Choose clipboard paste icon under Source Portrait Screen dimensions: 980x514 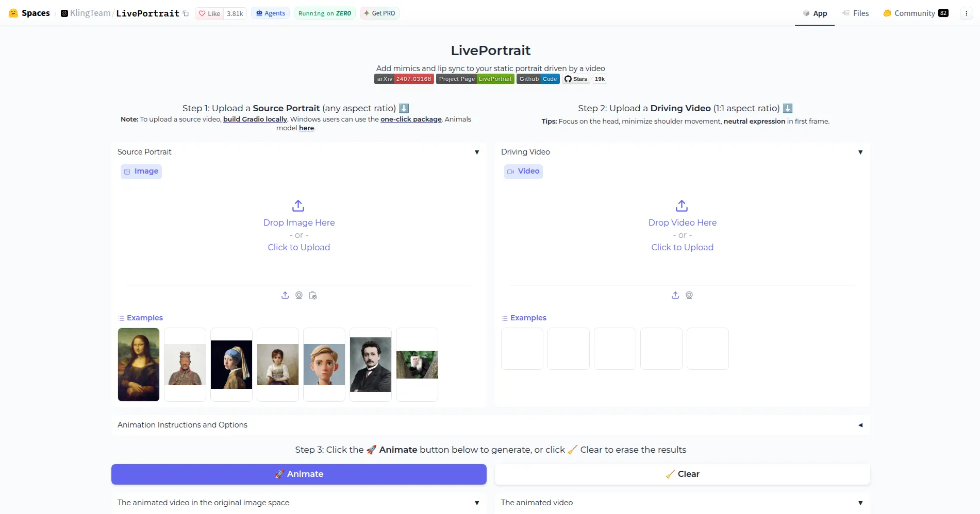pos(313,295)
